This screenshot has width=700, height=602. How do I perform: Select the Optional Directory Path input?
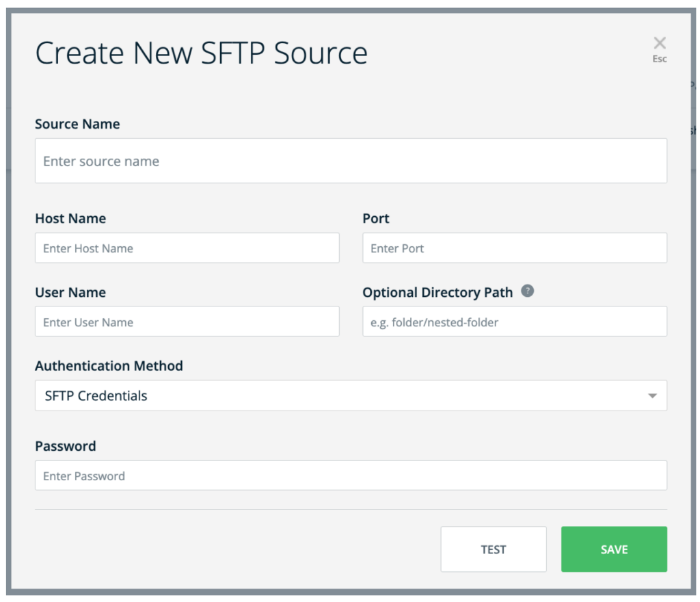(514, 322)
